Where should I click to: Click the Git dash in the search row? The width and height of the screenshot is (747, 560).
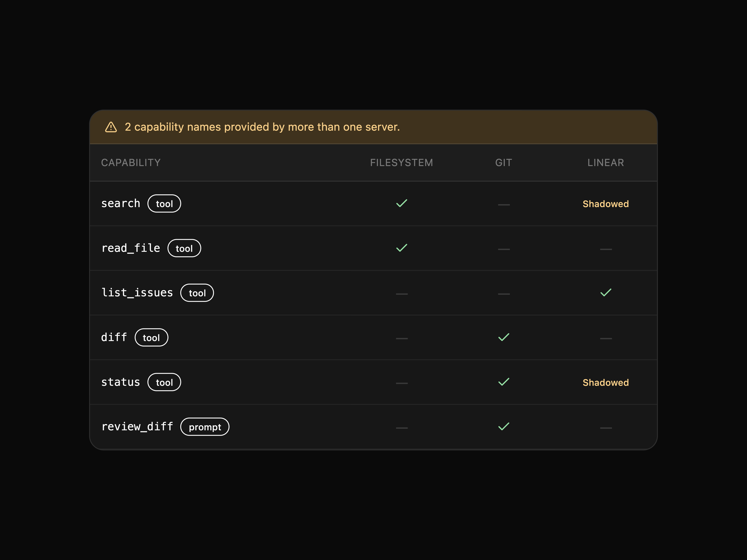[503, 205]
